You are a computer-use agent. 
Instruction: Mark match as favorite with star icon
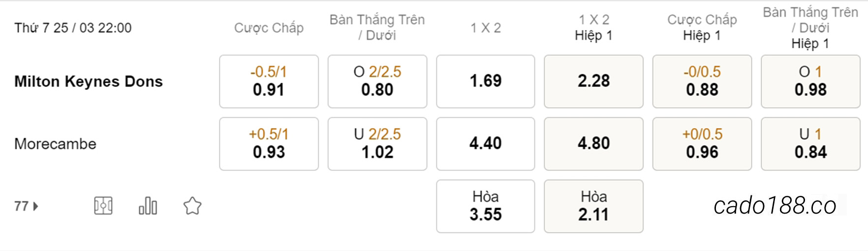(192, 206)
